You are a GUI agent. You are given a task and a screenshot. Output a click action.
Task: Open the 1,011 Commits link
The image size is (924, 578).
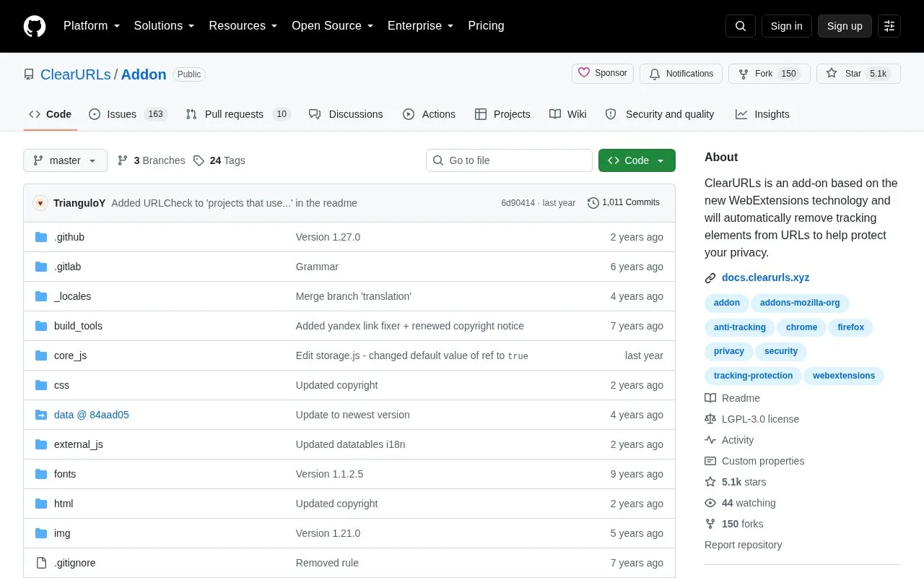(624, 203)
